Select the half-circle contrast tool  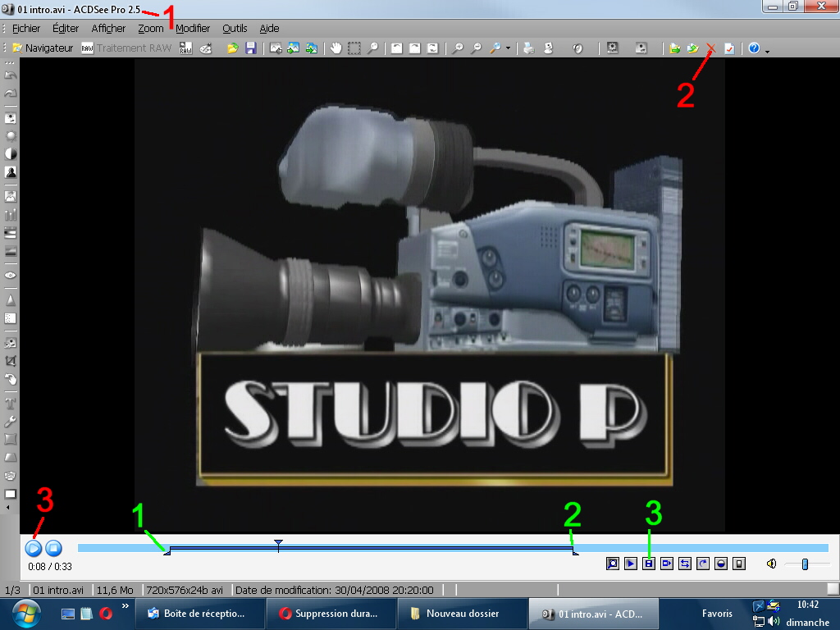(x=10, y=154)
